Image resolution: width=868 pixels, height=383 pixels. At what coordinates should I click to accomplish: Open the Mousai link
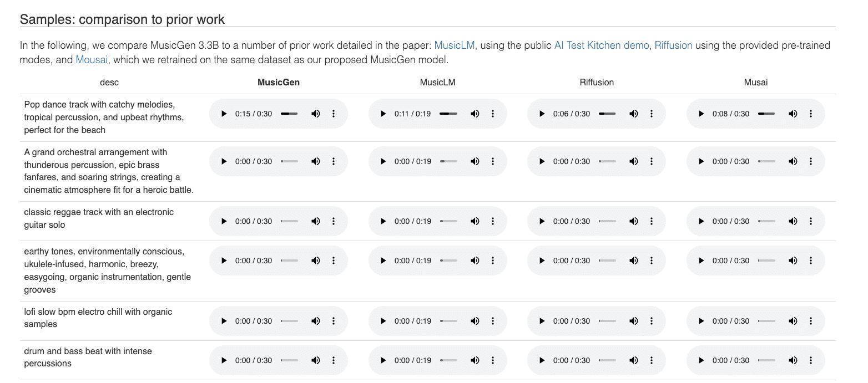92,60
